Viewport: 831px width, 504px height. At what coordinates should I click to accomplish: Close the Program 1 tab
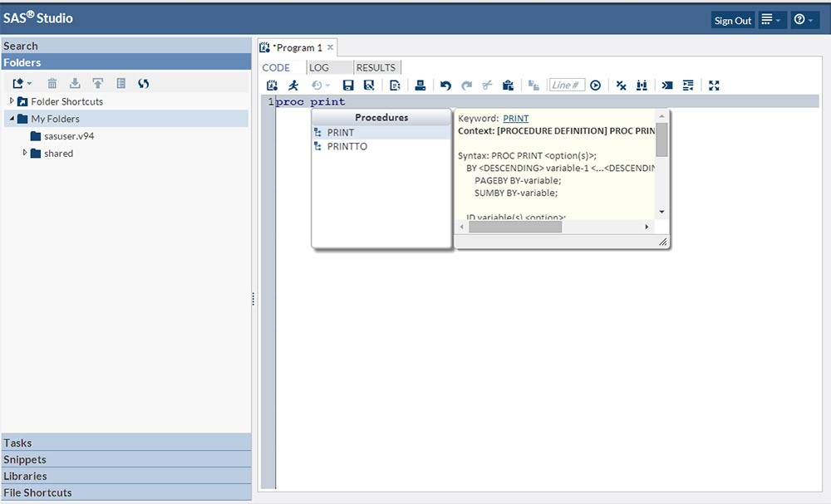[330, 47]
